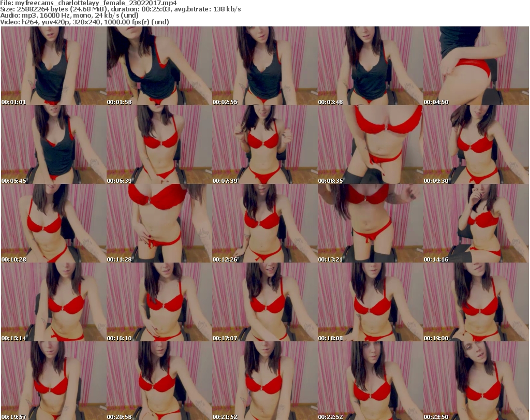Click the 'Audio: mp3, 16000 Hz' line
Viewport: 530px width, 420px height.
pos(69,16)
